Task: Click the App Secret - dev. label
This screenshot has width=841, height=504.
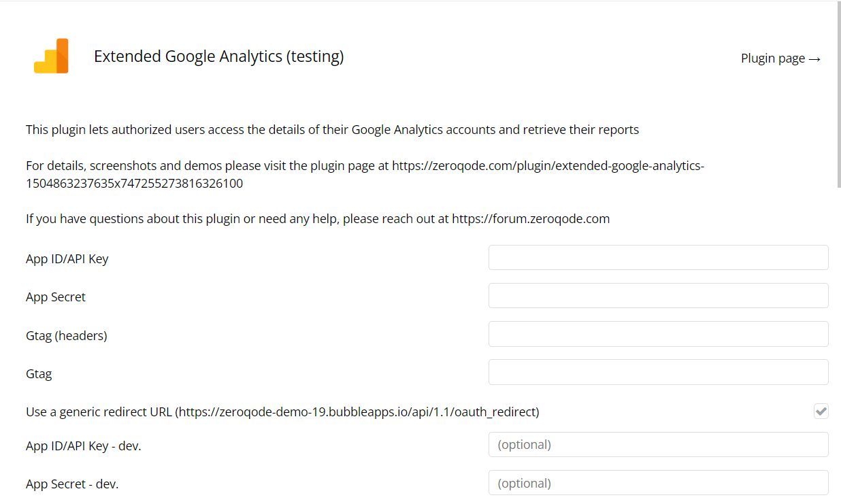Action: tap(72, 484)
